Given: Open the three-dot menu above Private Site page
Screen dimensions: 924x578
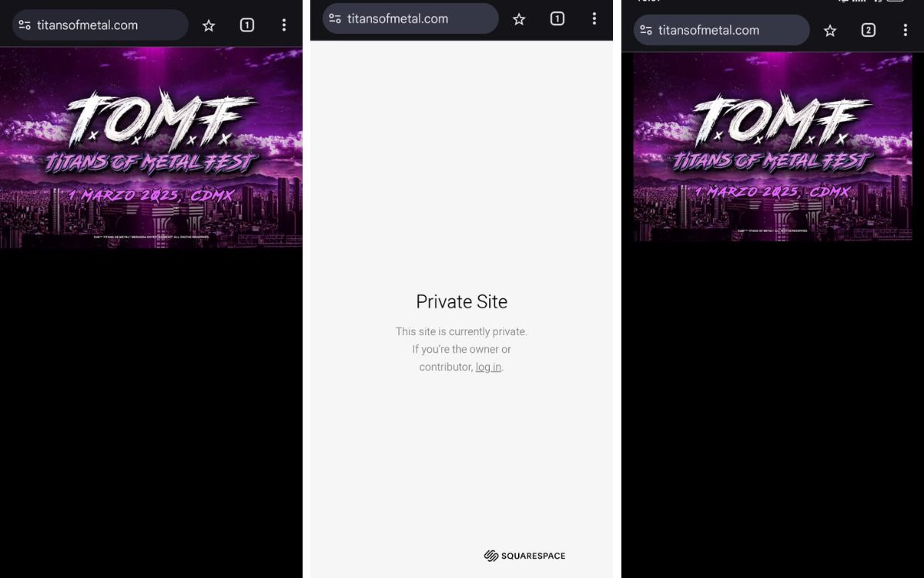Looking at the screenshot, I should [594, 19].
